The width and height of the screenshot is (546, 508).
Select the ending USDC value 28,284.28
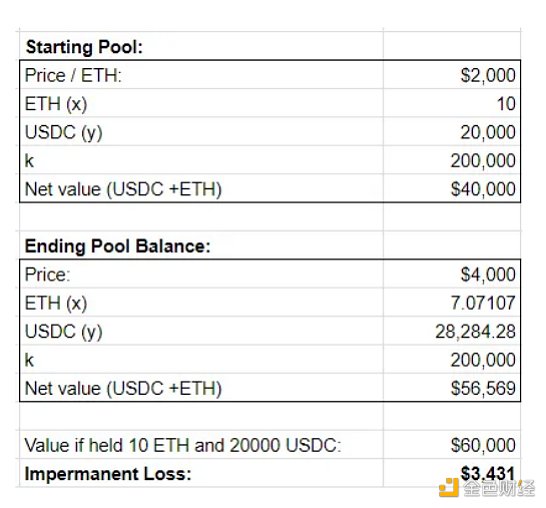point(452,331)
